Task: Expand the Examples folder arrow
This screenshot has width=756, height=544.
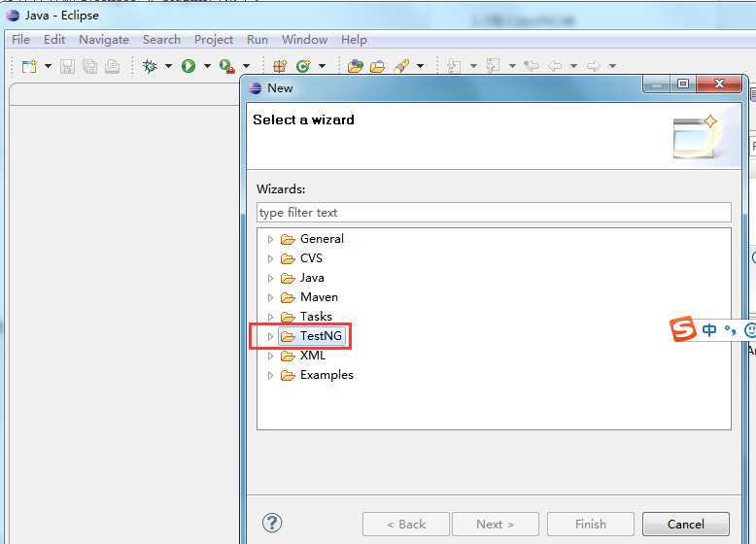Action: click(x=270, y=375)
